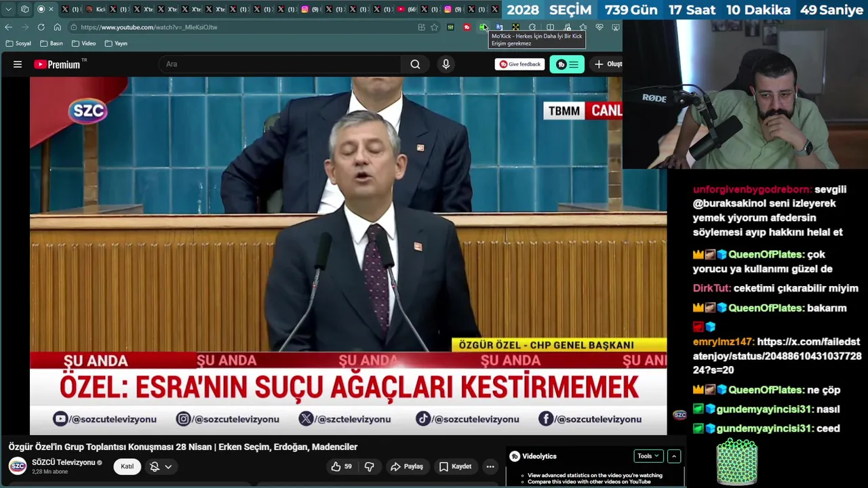Open the YouTube guide hamburger menu

18,64
